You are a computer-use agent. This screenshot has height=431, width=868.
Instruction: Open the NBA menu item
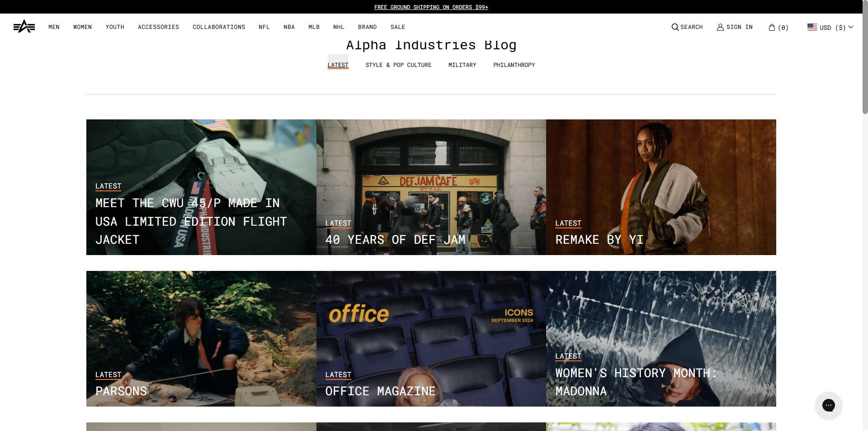coord(289,27)
